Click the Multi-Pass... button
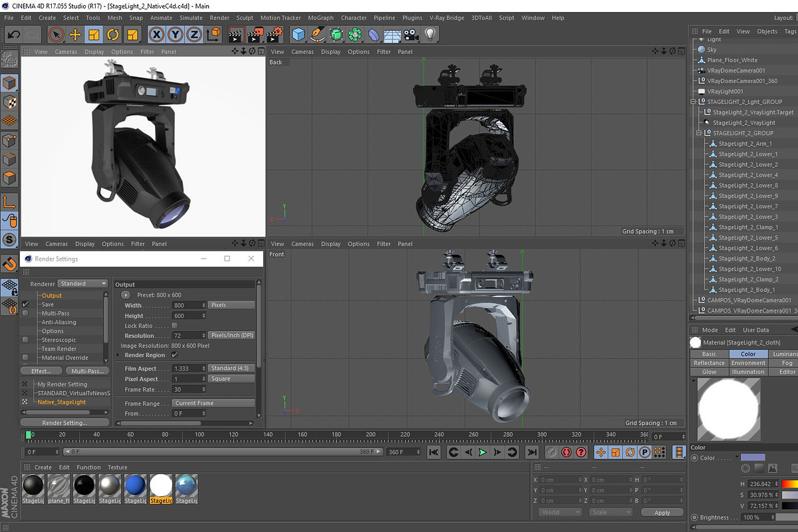Screen dimensions: 798x532 (x=87, y=371)
